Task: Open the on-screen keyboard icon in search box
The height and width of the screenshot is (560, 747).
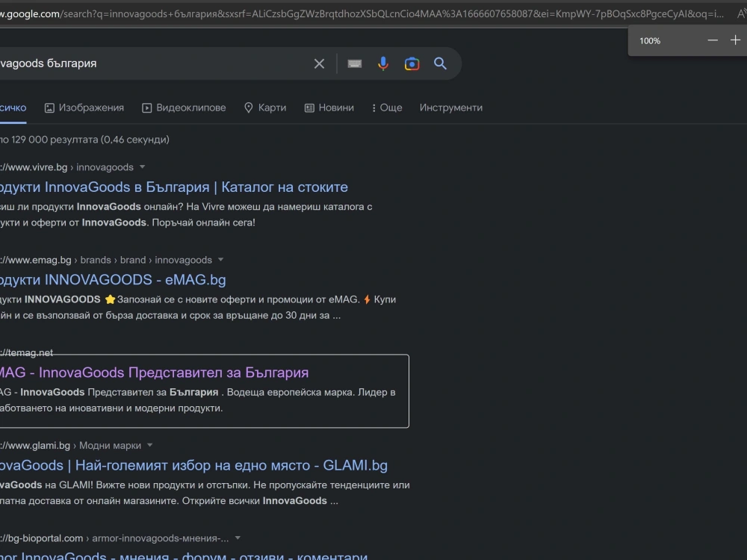Action: click(x=354, y=63)
